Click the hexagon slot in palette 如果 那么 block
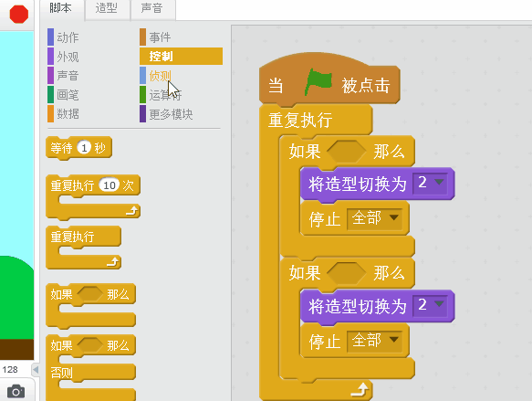Image resolution: width=532 pixels, height=401 pixels. click(x=90, y=294)
